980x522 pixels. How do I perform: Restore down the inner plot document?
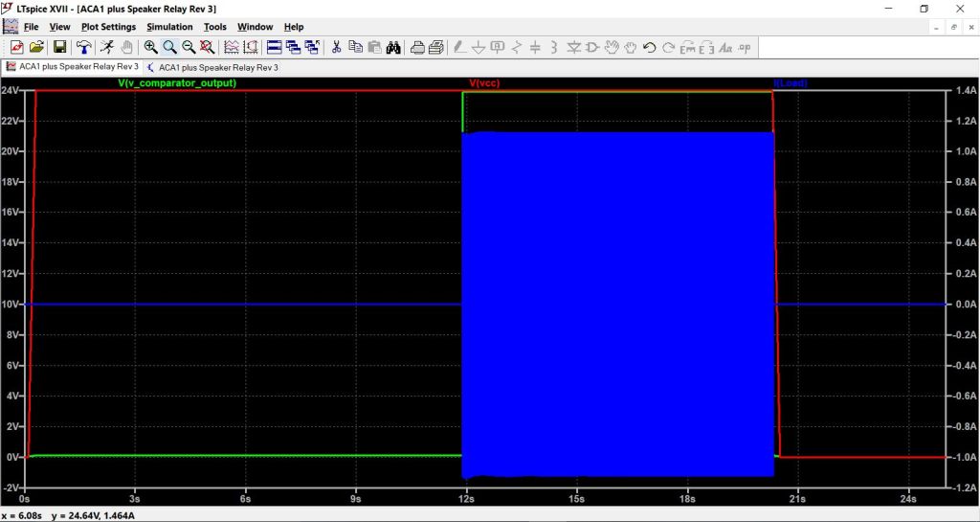click(954, 28)
